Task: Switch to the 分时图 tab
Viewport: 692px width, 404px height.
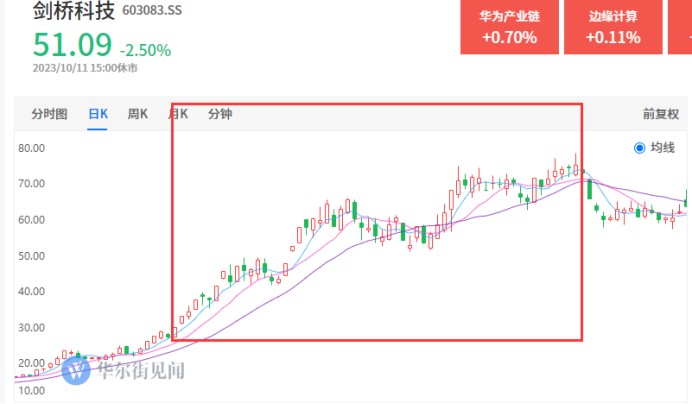Action: pyautogui.click(x=49, y=114)
